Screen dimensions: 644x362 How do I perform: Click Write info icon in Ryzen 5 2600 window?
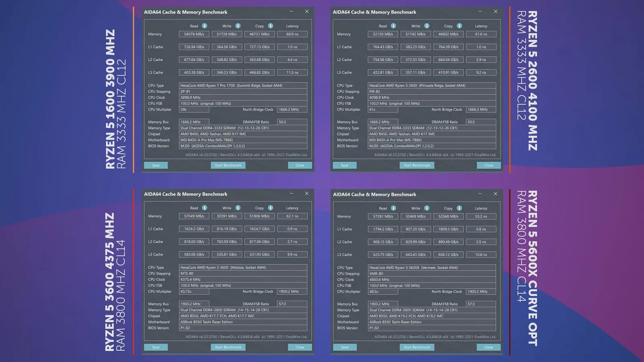click(427, 26)
